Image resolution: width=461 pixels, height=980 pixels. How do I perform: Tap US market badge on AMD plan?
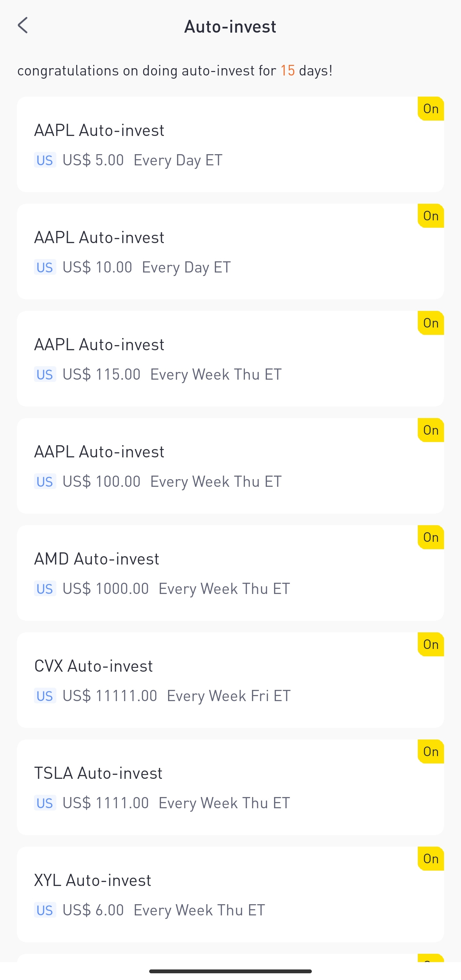45,589
